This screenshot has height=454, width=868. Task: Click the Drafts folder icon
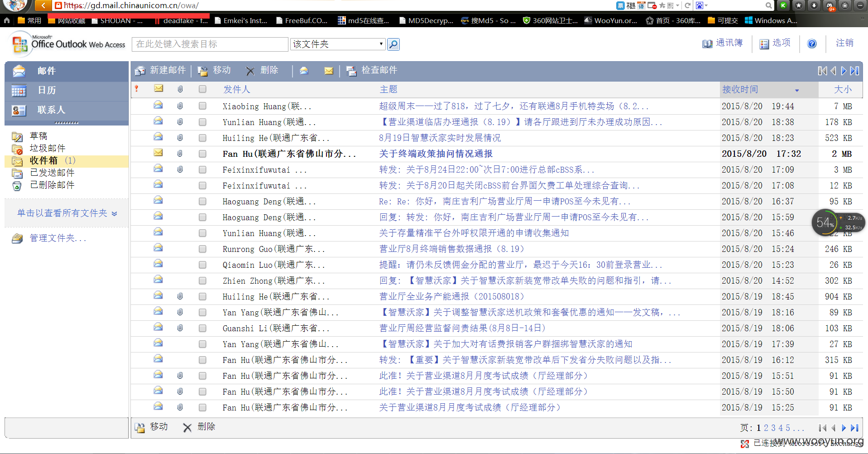point(17,136)
